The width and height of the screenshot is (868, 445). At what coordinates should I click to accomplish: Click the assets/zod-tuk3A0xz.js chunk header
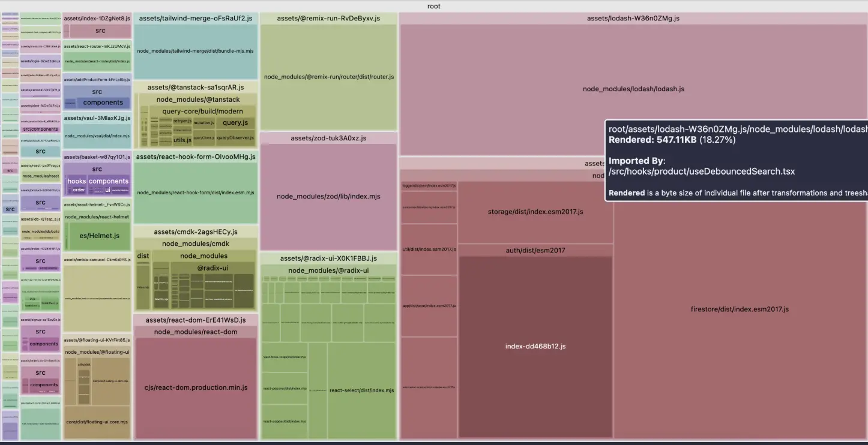(x=328, y=139)
